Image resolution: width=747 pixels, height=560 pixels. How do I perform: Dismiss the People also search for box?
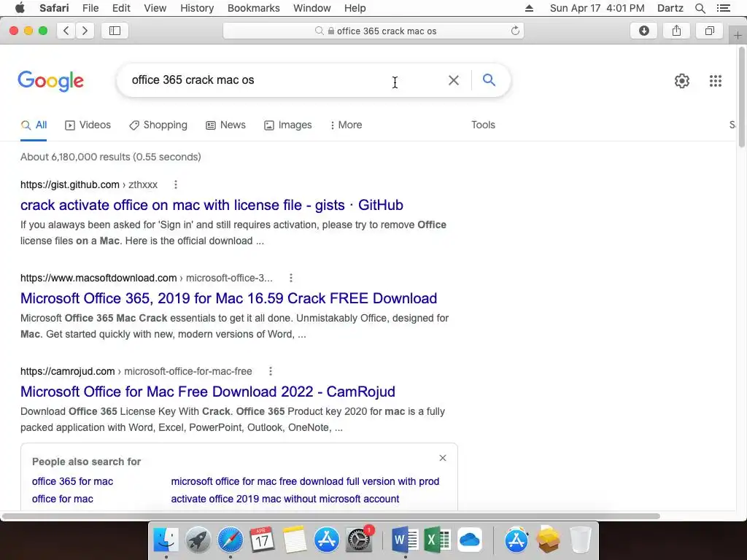click(443, 458)
